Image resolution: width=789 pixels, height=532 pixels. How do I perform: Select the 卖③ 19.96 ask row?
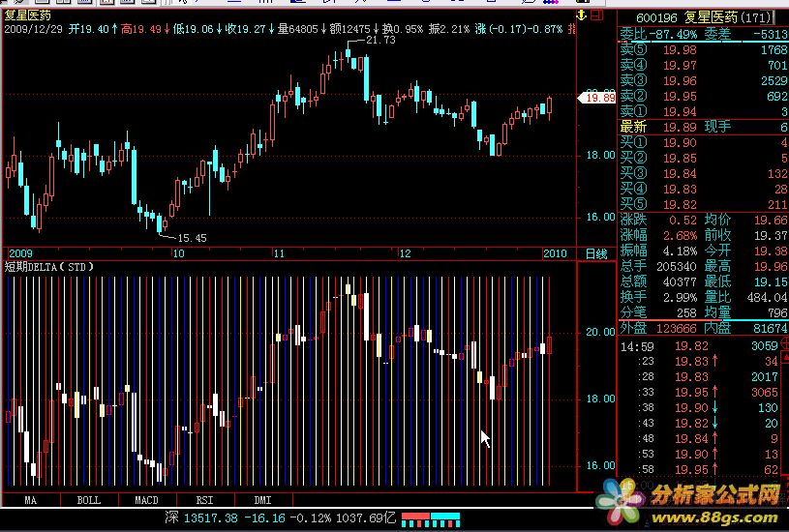coord(704,80)
